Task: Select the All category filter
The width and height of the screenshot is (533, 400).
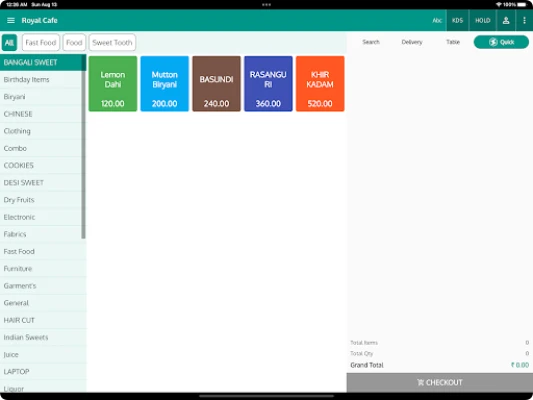Action: pos(9,42)
